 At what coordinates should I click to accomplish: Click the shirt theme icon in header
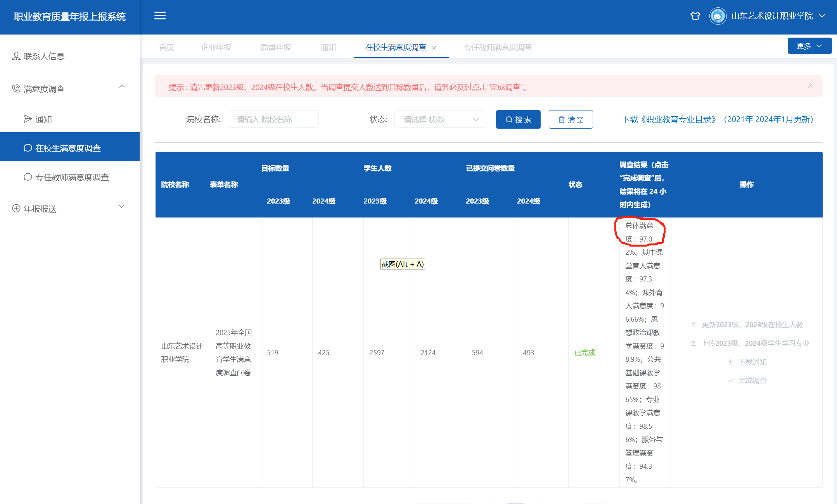695,16
